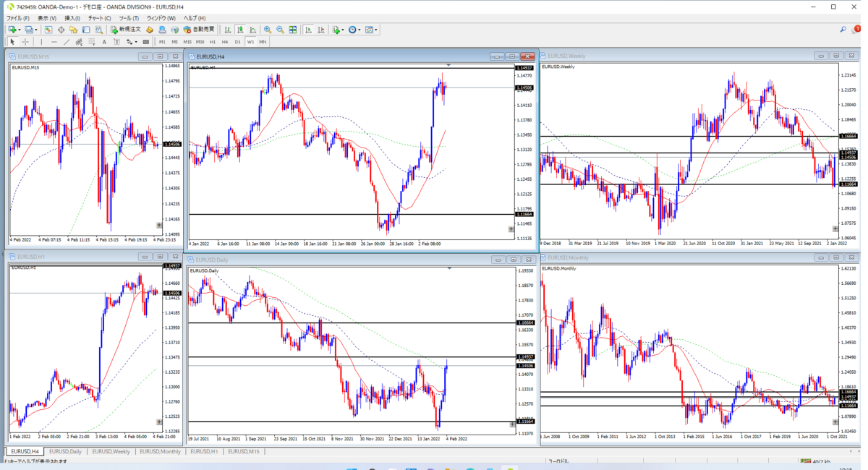
Task: Select the text A tool
Action: coord(104,42)
